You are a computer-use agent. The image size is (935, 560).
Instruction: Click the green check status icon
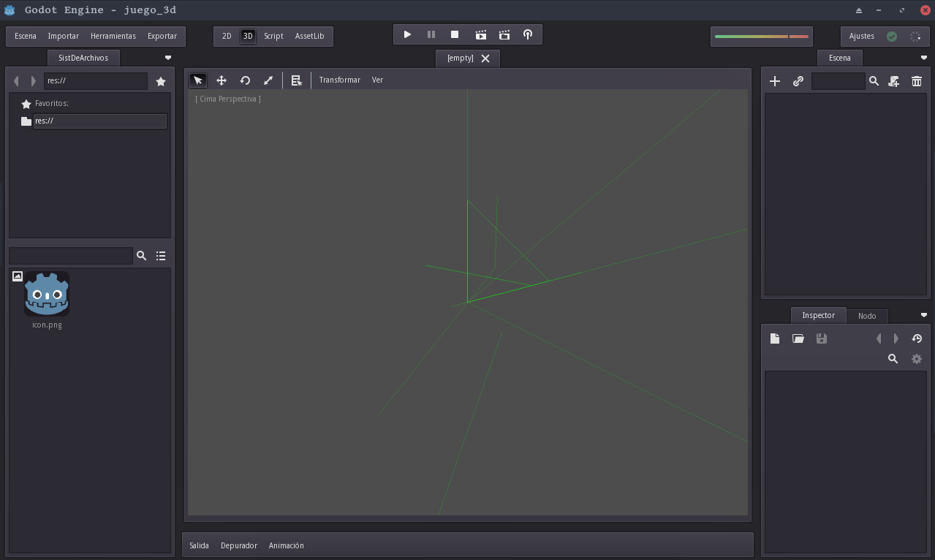(x=892, y=36)
